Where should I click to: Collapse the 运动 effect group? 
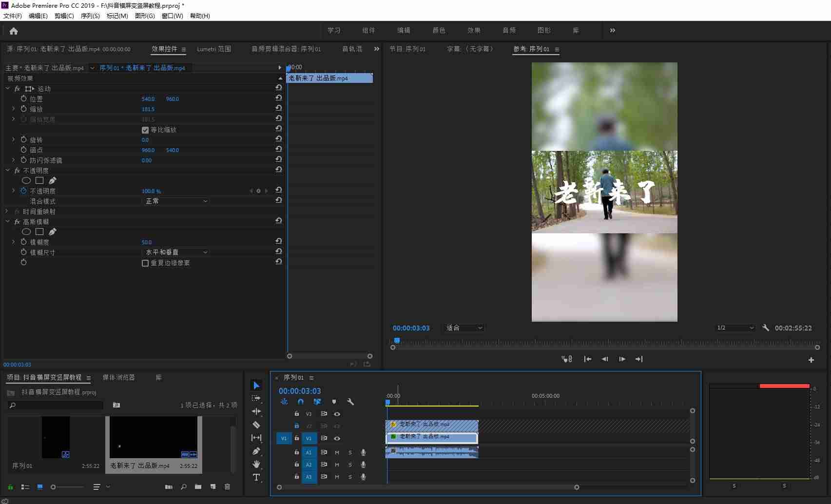click(7, 88)
